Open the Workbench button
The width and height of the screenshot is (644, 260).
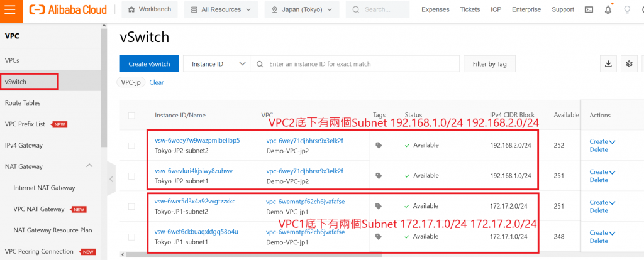coord(150,9)
